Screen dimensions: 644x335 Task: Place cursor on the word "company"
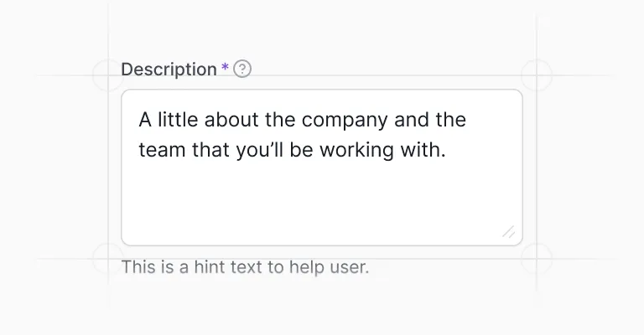(345, 120)
